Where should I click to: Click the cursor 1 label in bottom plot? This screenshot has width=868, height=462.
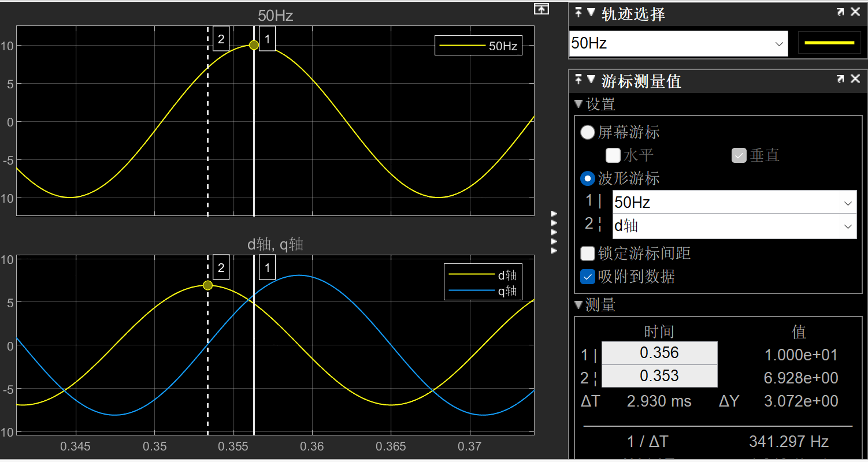coord(267,267)
